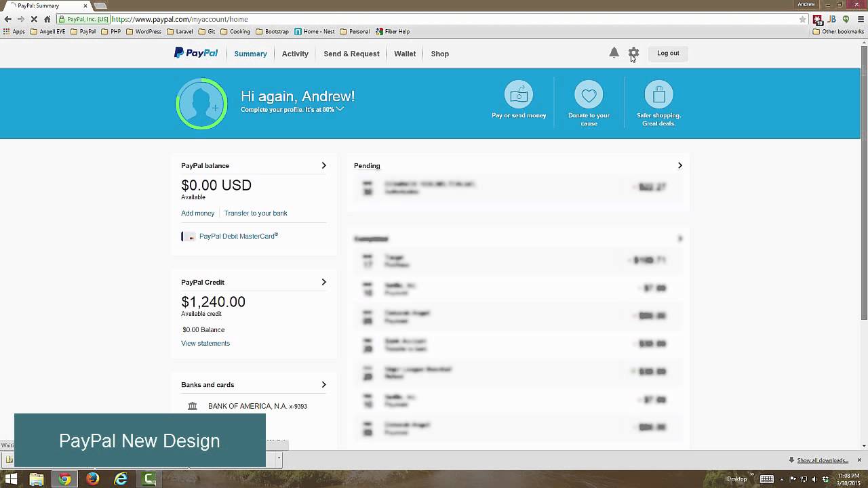Click the Andrew Chrome profile button
Screen dimensions: 868x488
pyautogui.click(x=806, y=4)
